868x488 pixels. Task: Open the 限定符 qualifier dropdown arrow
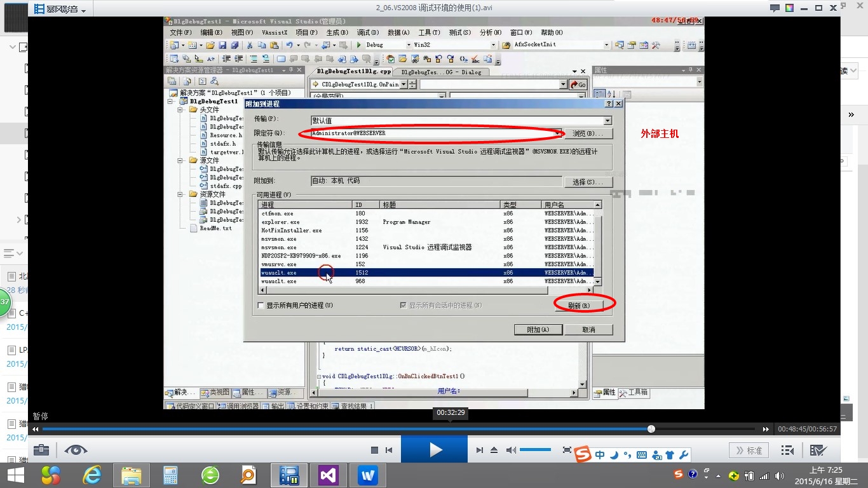click(x=558, y=133)
